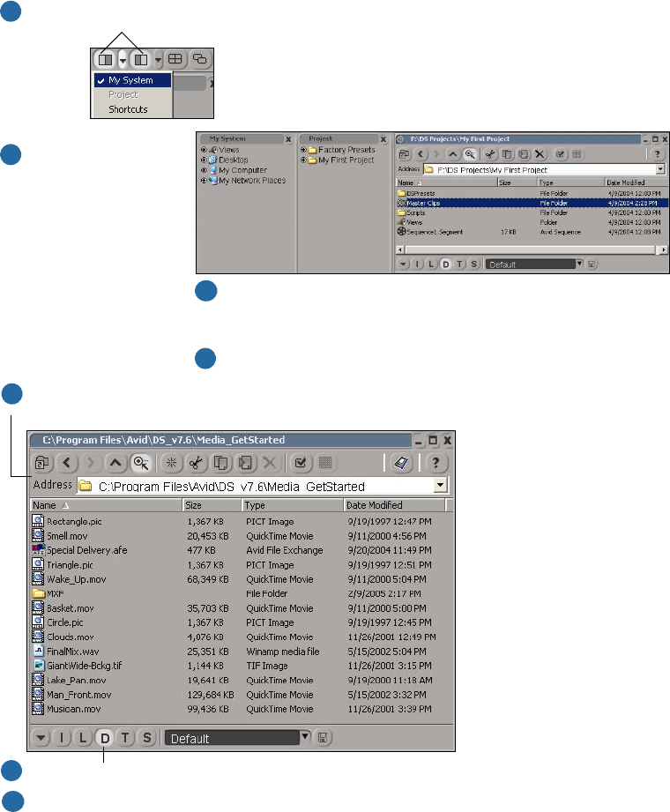Open the Address dropdown in Media_GetStarted browser

click(x=440, y=486)
